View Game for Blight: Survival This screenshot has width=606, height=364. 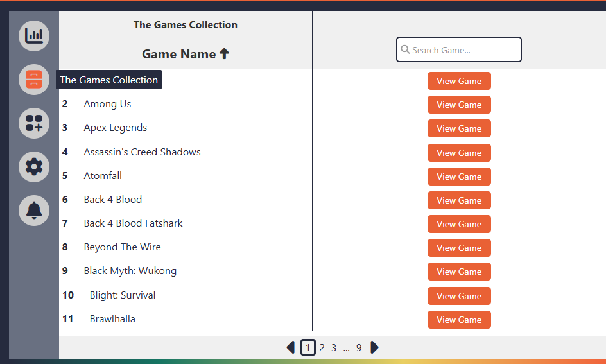pyautogui.click(x=459, y=296)
